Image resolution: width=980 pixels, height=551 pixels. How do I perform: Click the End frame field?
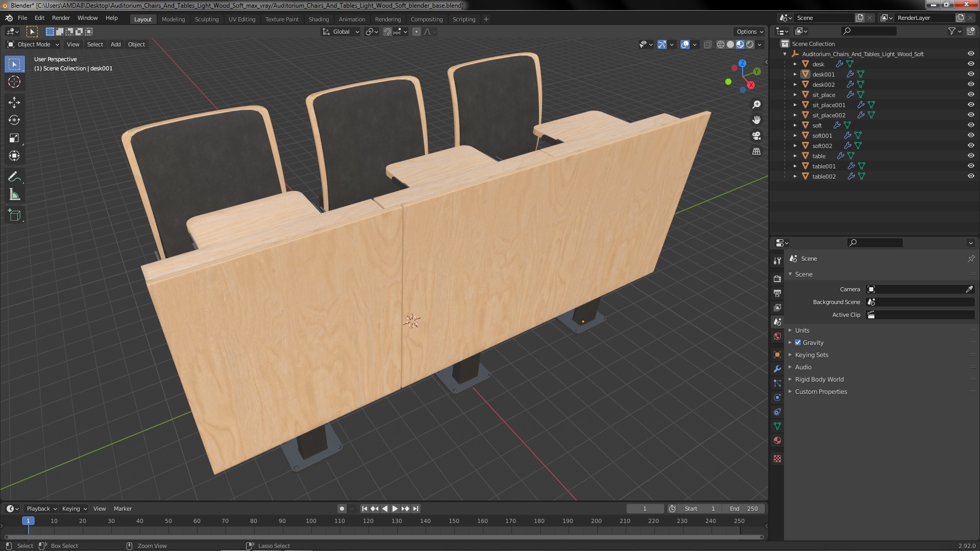(744, 509)
